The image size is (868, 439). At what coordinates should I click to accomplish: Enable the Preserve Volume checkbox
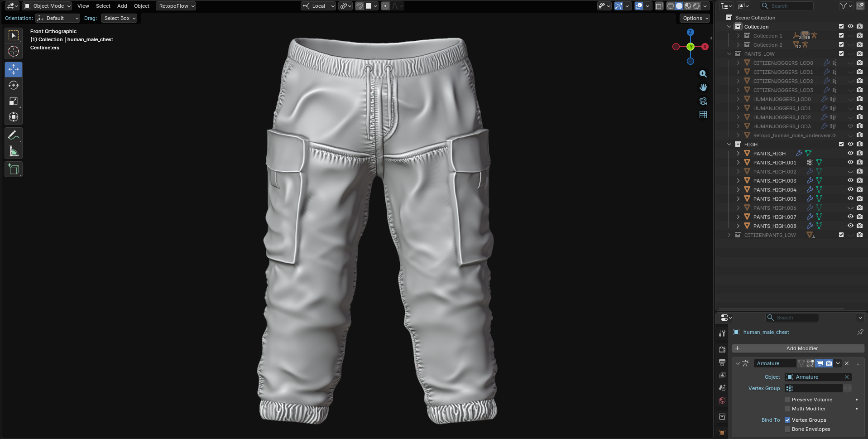click(787, 400)
